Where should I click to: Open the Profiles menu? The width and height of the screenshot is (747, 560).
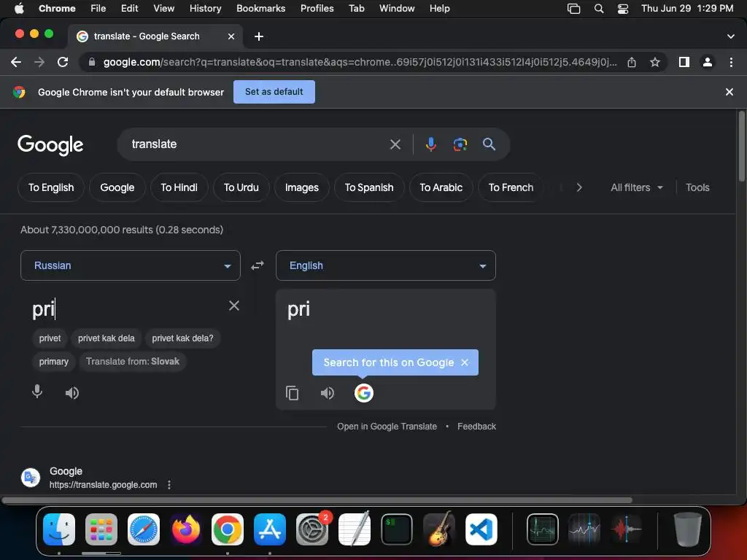317,8
